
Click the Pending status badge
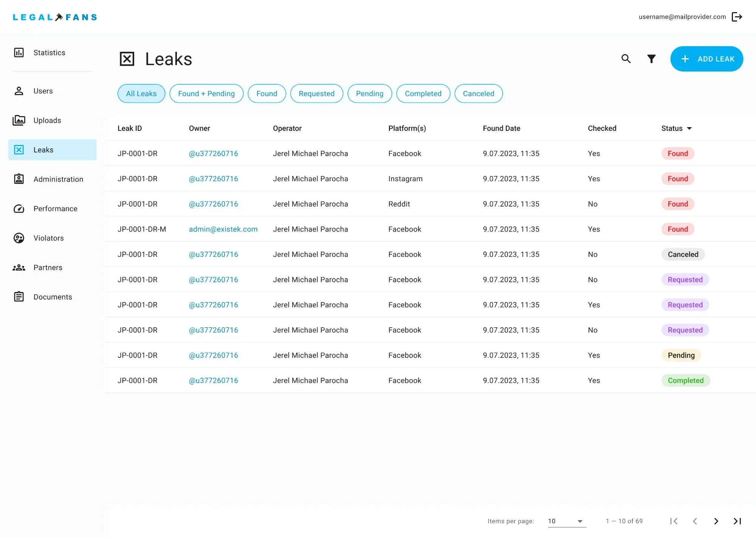[681, 355]
